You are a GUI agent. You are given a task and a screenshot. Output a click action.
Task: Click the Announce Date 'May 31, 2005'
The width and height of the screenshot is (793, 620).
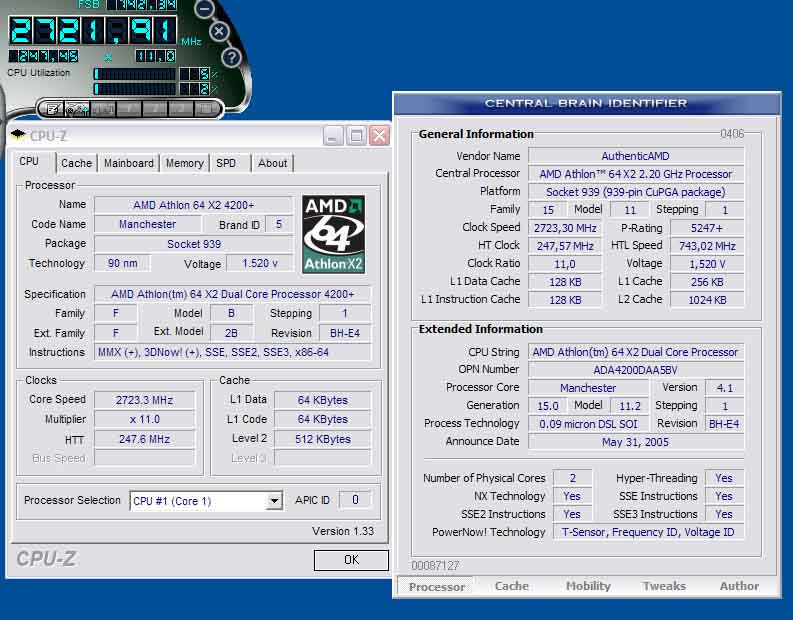point(636,442)
